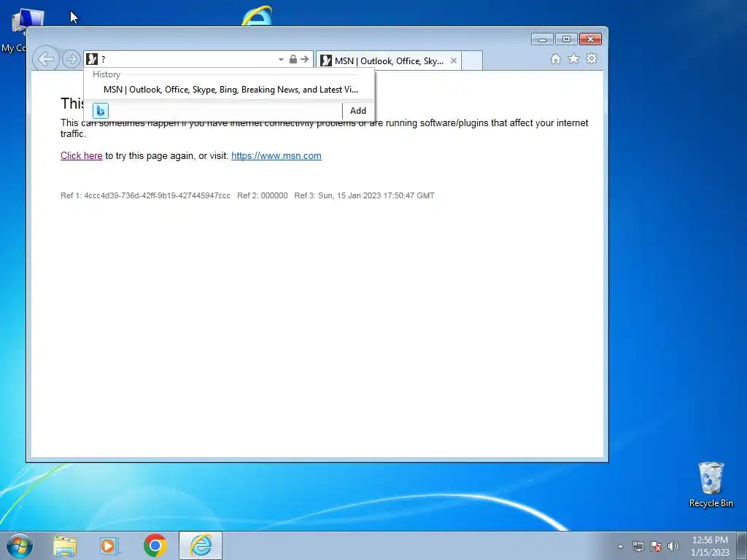Open the network status tray icon
This screenshot has height=560, width=747.
click(x=638, y=546)
